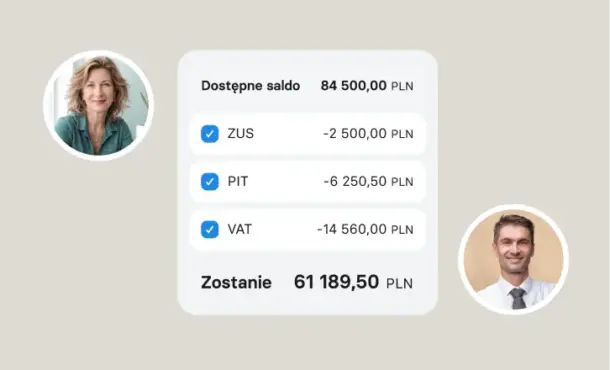Click the VAT label
The height and width of the screenshot is (370, 610).
coord(240,229)
